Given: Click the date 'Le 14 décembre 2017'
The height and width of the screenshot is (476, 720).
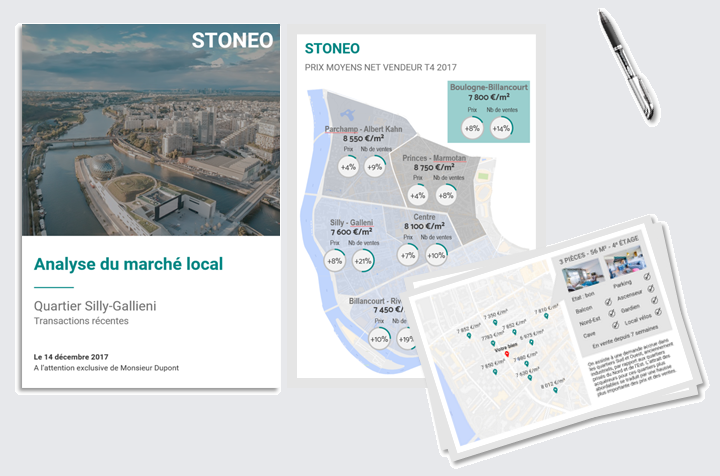Looking at the screenshot, I should [71, 357].
